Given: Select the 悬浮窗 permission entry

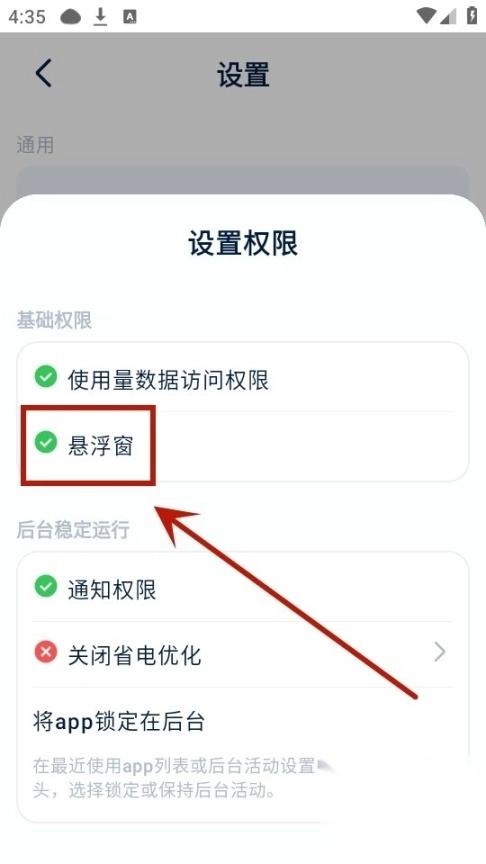Looking at the screenshot, I should point(243,444).
